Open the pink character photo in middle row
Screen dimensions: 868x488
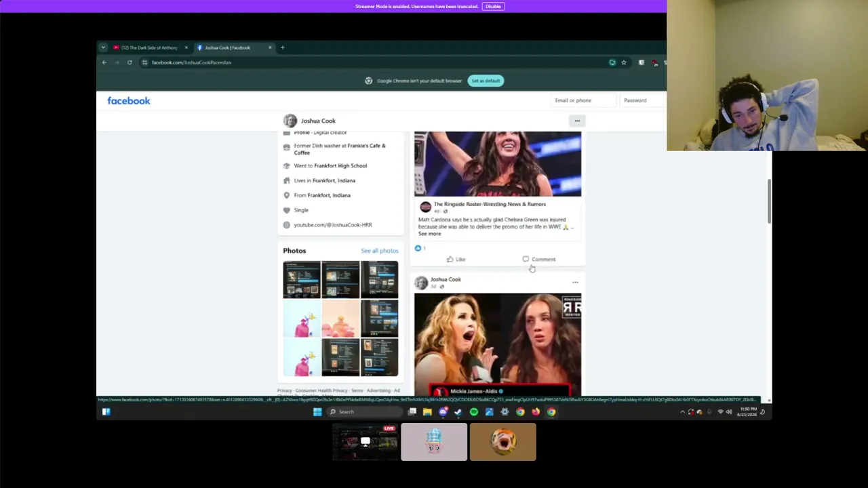point(302,319)
